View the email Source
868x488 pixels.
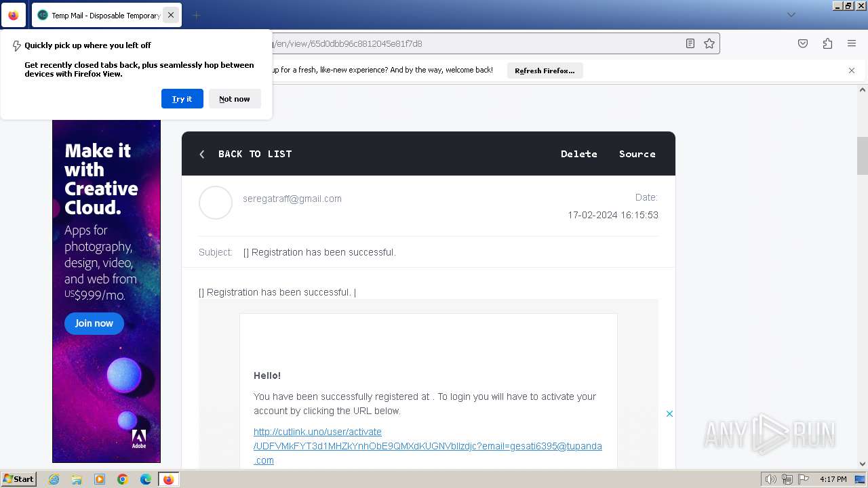(637, 154)
